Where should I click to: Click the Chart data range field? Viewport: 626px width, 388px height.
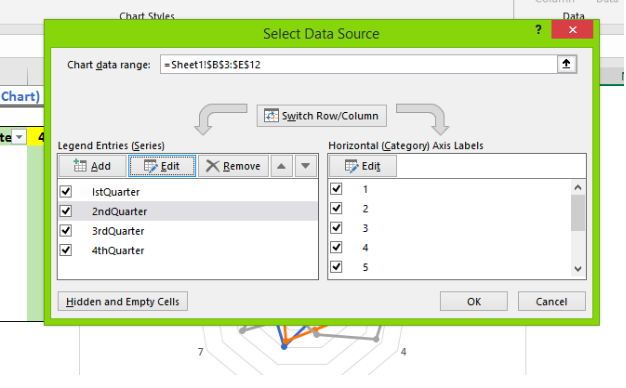pyautogui.click(x=359, y=64)
